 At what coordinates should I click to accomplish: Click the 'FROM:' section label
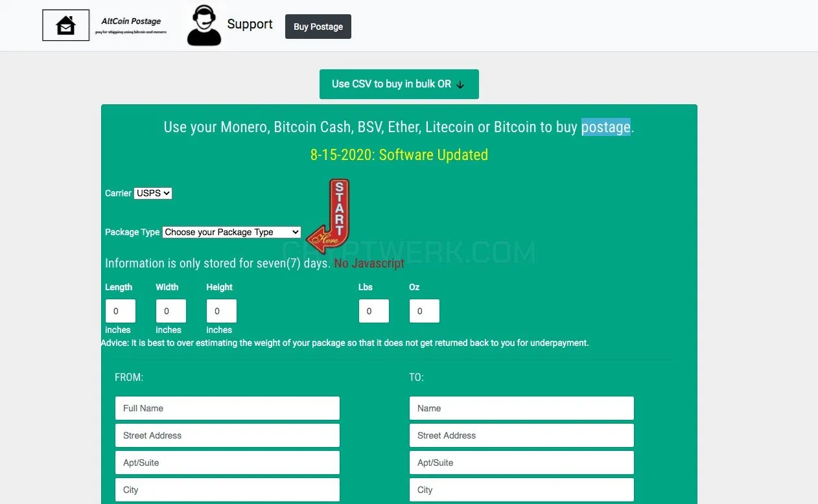point(129,377)
